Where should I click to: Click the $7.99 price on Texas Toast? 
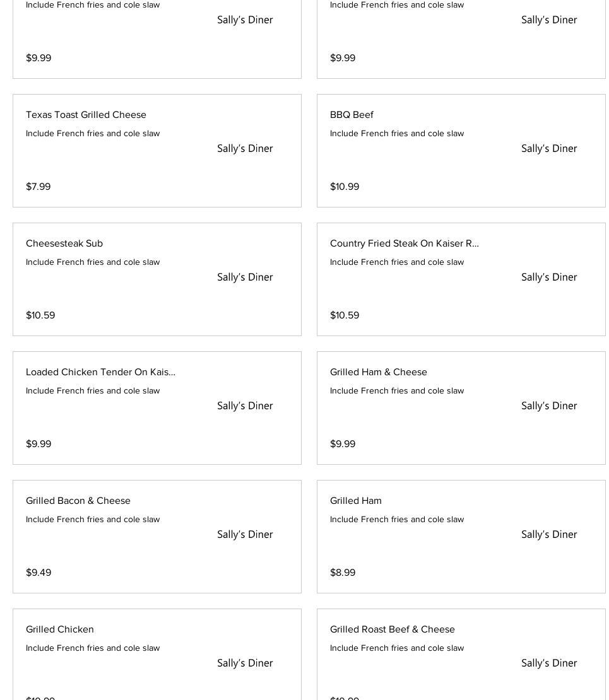click(x=38, y=187)
